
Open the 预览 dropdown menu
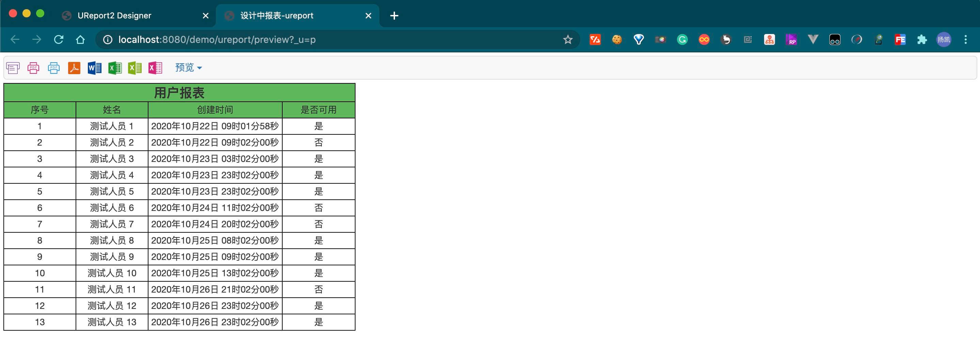pyautogui.click(x=188, y=68)
